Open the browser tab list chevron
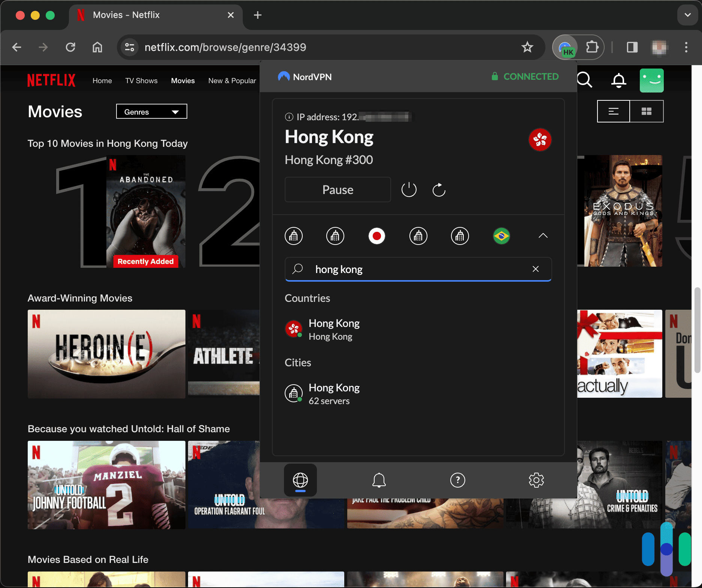This screenshot has width=702, height=588. pyautogui.click(x=687, y=15)
